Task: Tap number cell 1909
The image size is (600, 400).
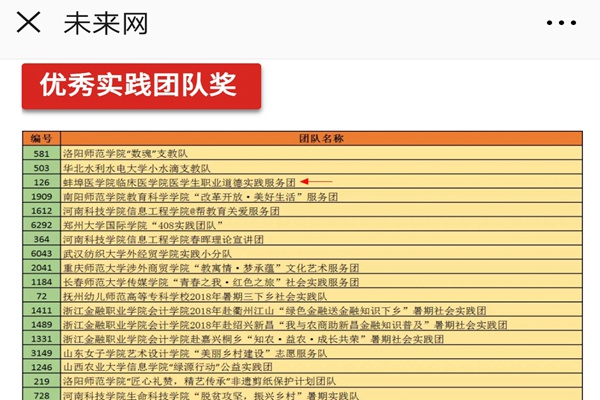Action: pos(41,197)
